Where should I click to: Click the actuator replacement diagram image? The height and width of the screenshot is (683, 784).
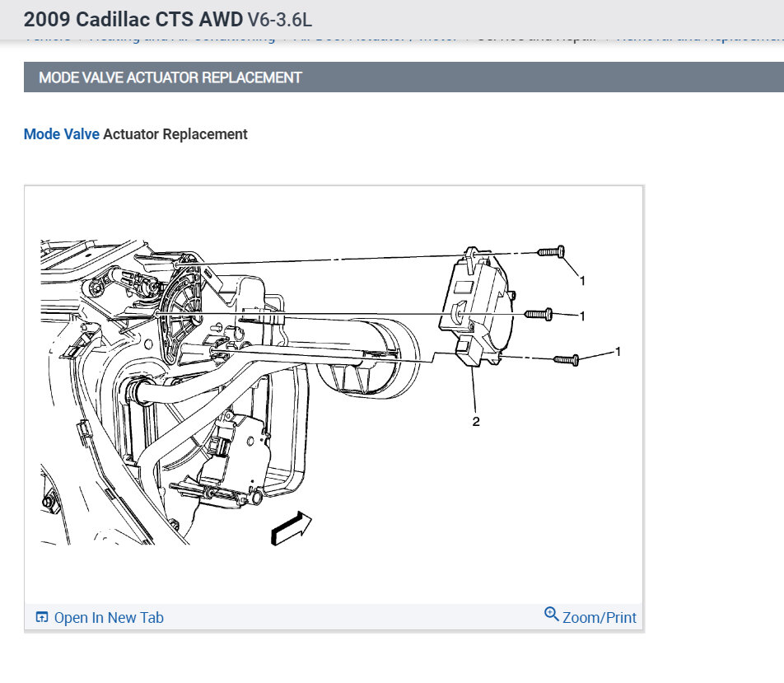[x=334, y=393]
